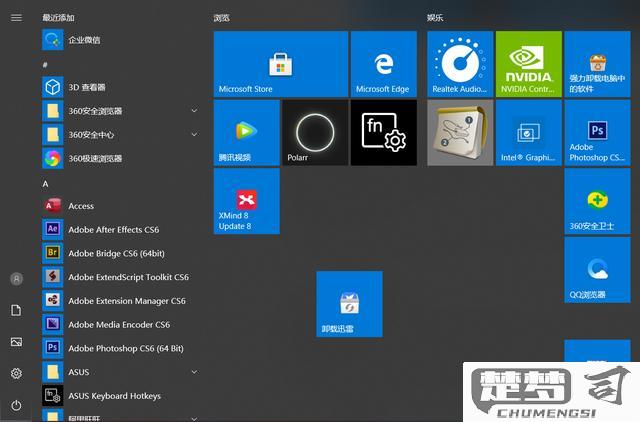640x422 pixels.
Task: Open Adobe Extension Manager CS6
Action: [120, 301]
